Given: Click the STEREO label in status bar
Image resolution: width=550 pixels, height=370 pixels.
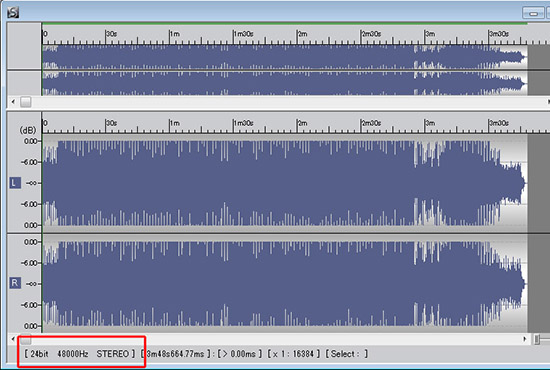Looking at the screenshot, I should (x=113, y=354).
